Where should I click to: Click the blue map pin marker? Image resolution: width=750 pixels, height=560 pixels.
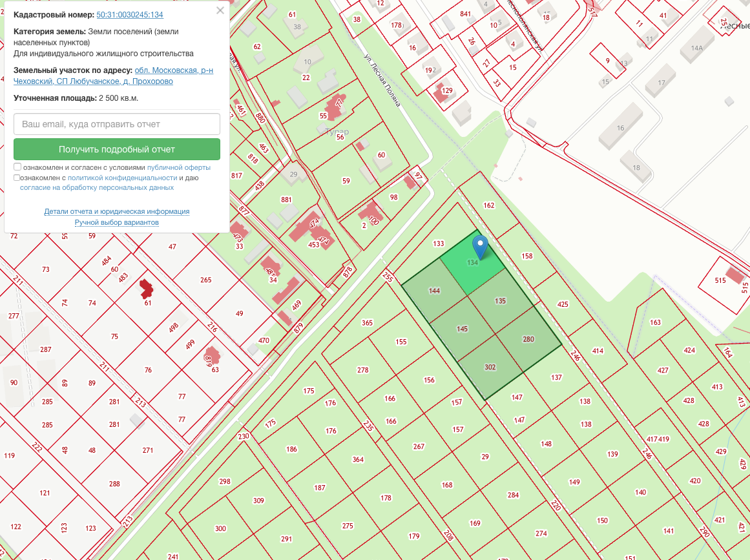coord(480,247)
